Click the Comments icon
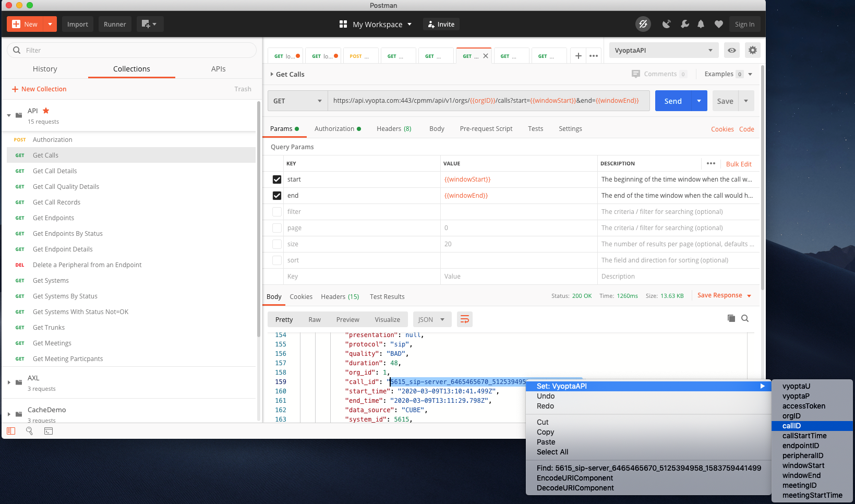This screenshot has height=504, width=855. point(635,74)
